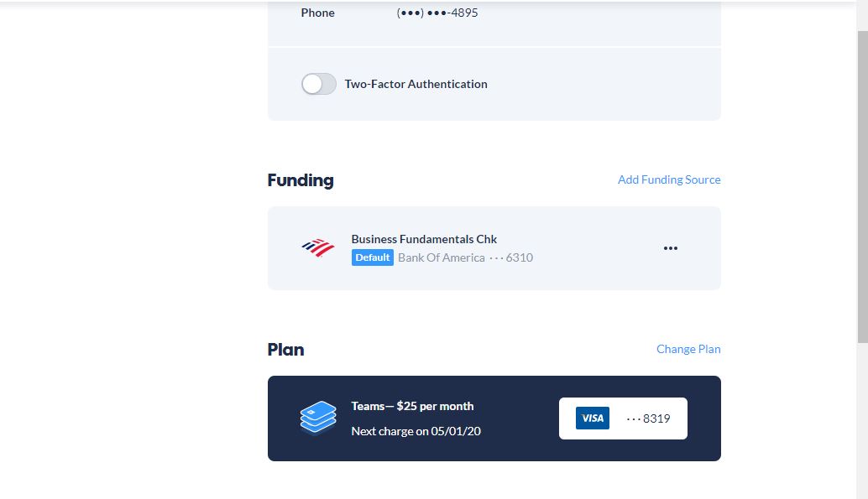
Task: Click the vertical scrollbar thumb
Action: (861, 185)
